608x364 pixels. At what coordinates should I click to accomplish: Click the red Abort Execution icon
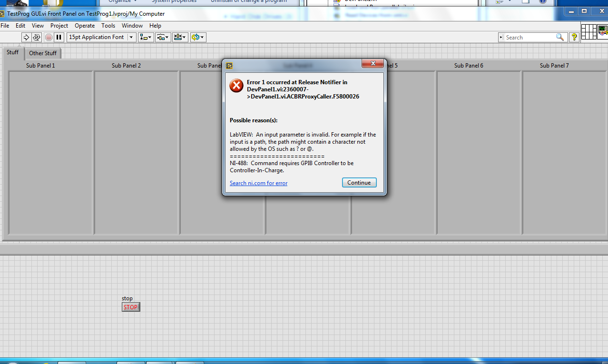click(x=49, y=37)
